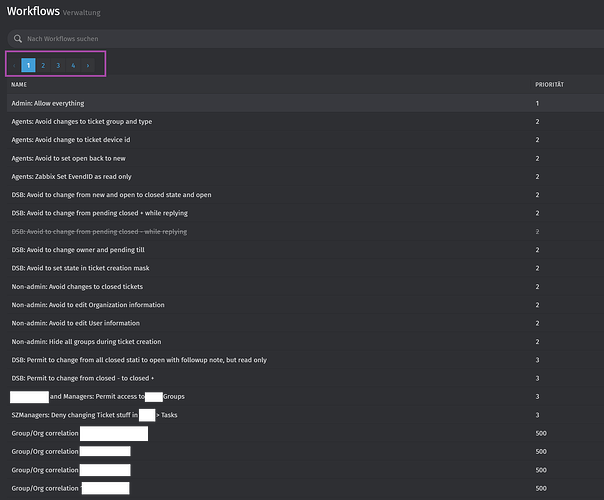Open 'Agents: Avoid changes to ticket group and type'

click(82, 122)
